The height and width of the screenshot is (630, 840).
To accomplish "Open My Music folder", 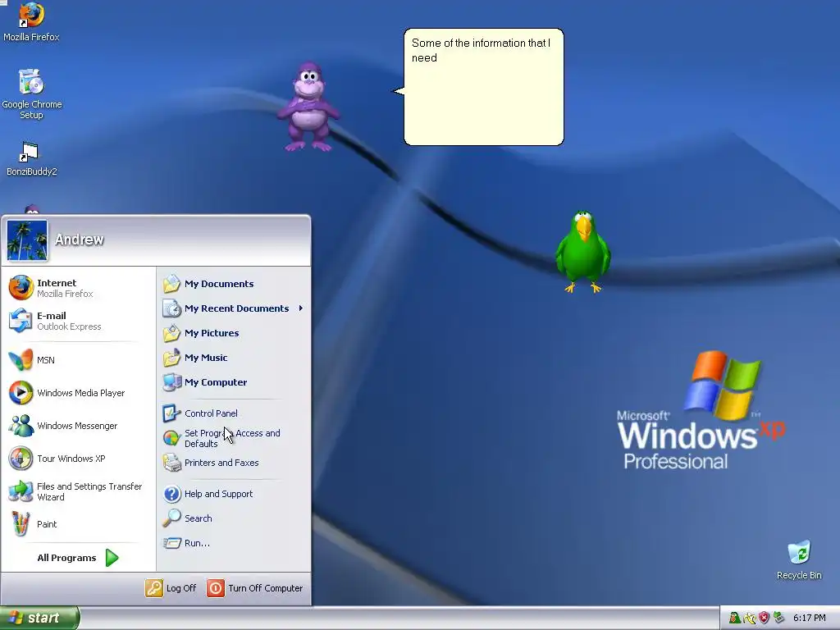I will click(234, 358).
